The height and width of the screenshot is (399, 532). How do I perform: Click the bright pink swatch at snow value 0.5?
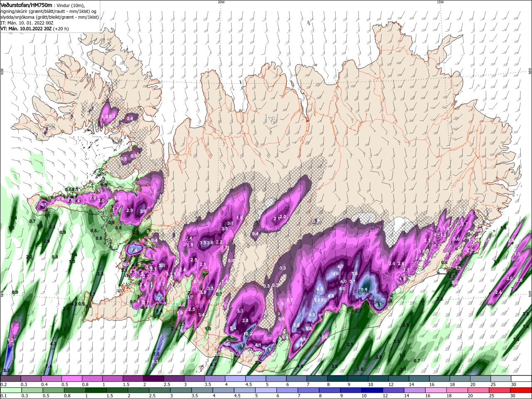point(71,379)
